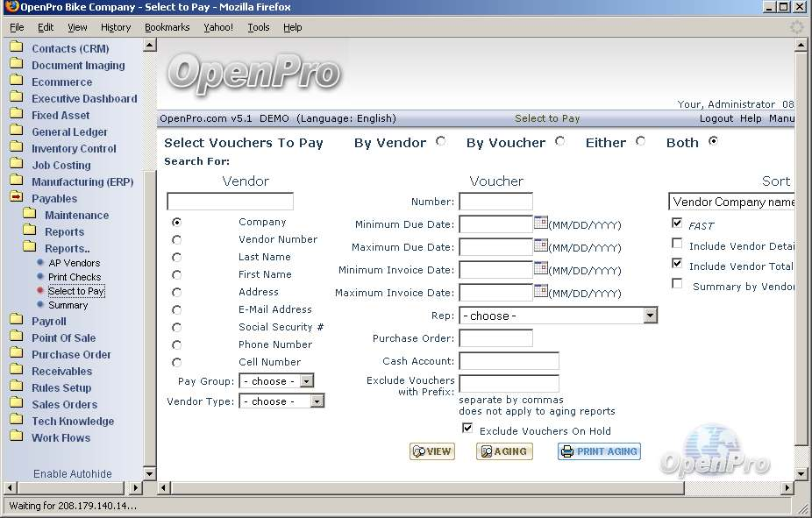Click the Payroll folder icon
This screenshot has height=518, width=812.
(17, 319)
